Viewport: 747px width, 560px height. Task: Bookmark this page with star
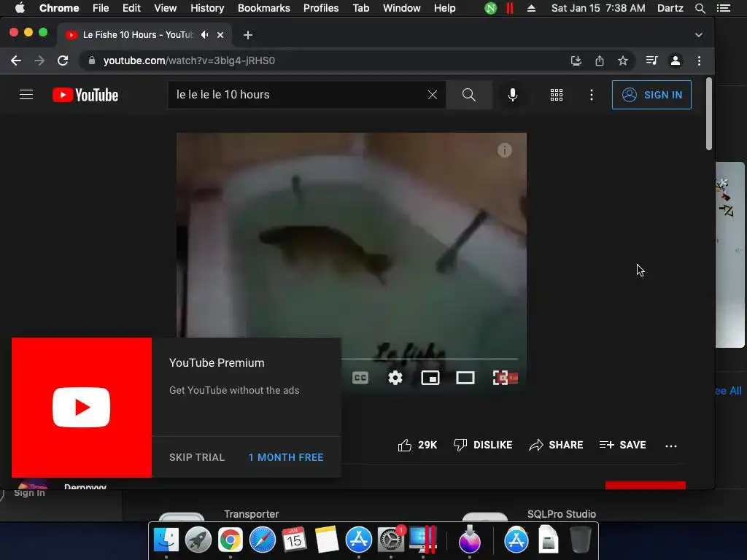click(x=623, y=61)
